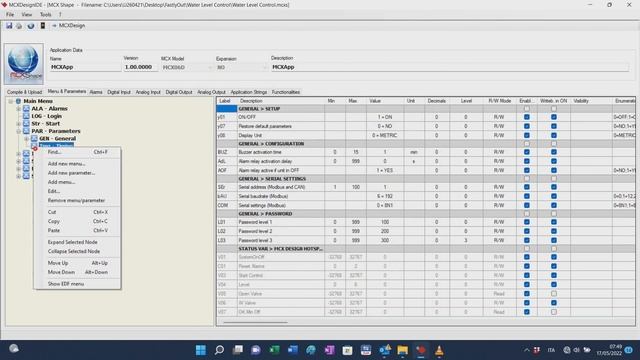Viewport: 640px width, 360px height.
Task: Open taskbar Search
Action: click(220, 350)
